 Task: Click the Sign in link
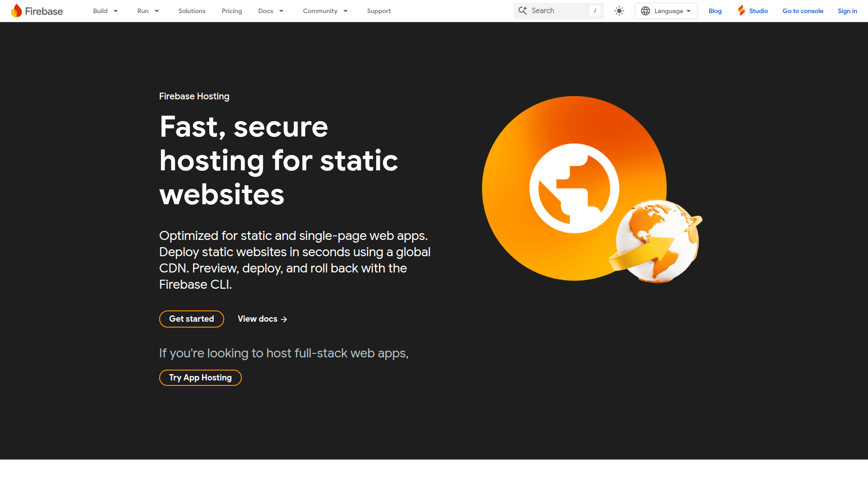pyautogui.click(x=847, y=11)
